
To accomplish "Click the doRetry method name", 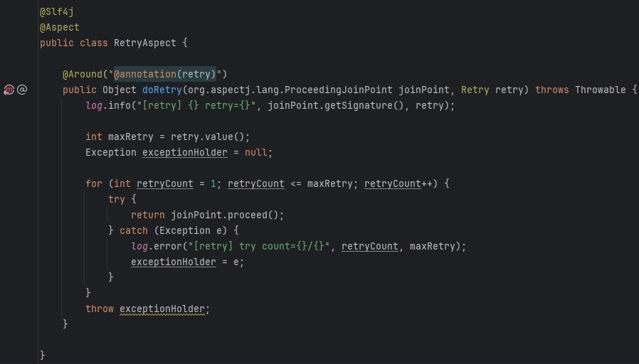I will click(x=162, y=90).
